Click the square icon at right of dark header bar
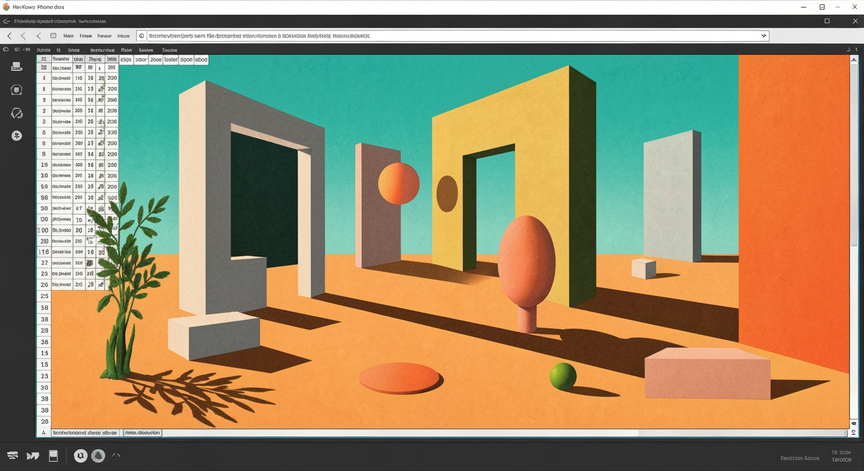Screen dimensions: 864x471 (827, 21)
